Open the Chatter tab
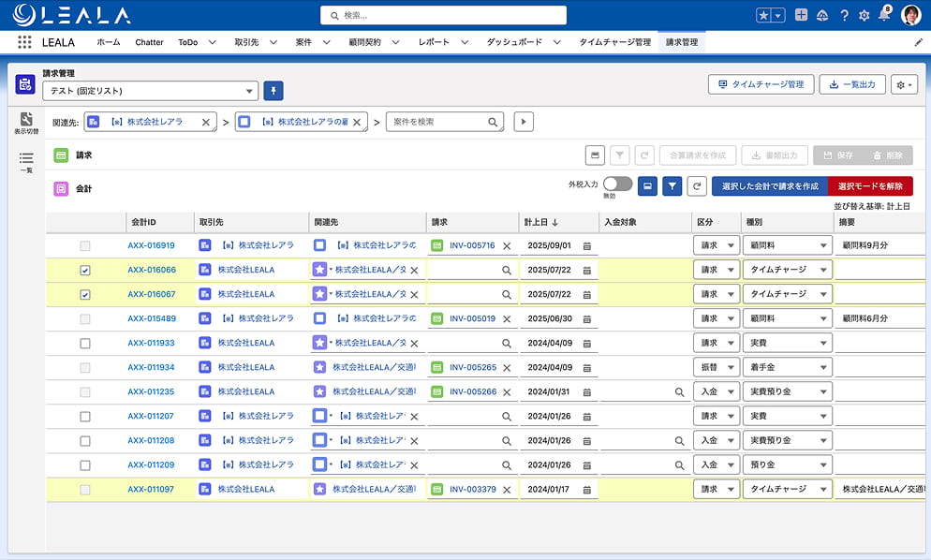Image resolution: width=931 pixels, height=560 pixels. click(x=149, y=42)
